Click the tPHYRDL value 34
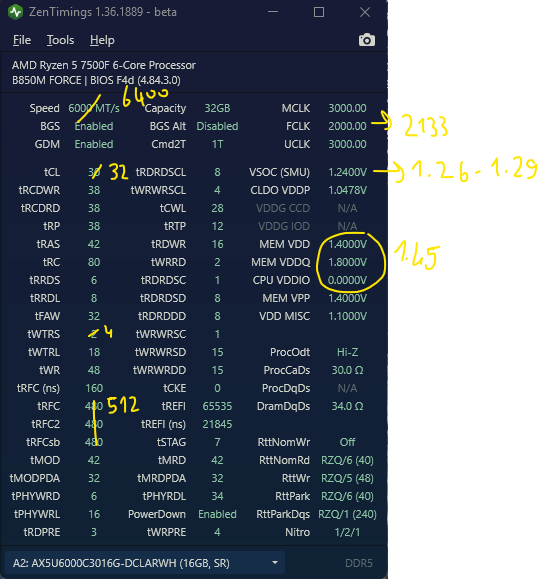Screen dimensions: 538x579 (217, 496)
